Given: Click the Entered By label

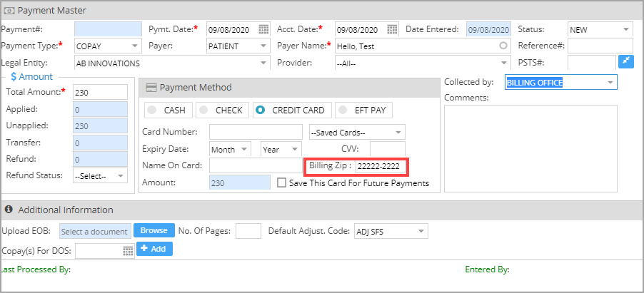Looking at the screenshot, I should (x=487, y=269).
